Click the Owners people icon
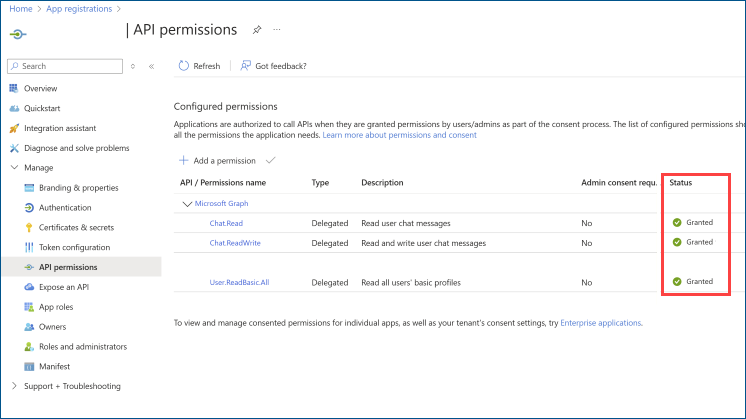This screenshot has height=419, width=746. pyautogui.click(x=29, y=327)
